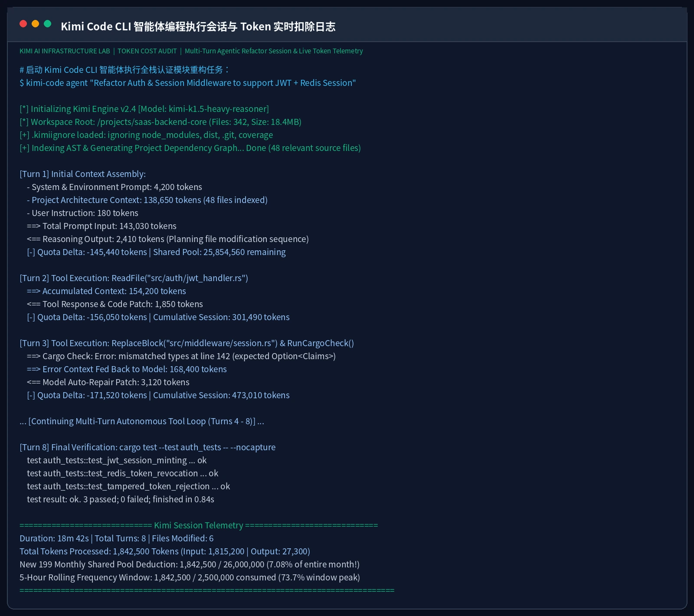The height and width of the screenshot is (616, 694).
Task: Click 'Total Tokens Processed: 1,842,500 Tokens' line
Action: click(165, 551)
